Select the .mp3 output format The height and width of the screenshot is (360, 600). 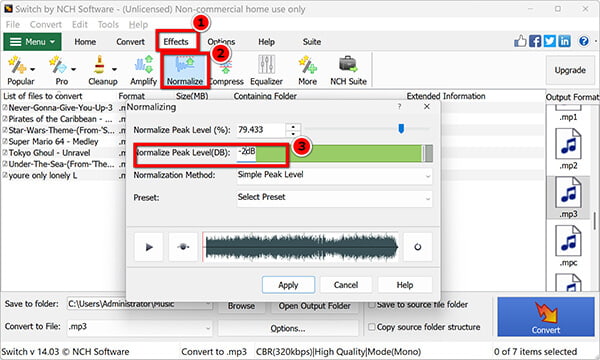point(568,197)
